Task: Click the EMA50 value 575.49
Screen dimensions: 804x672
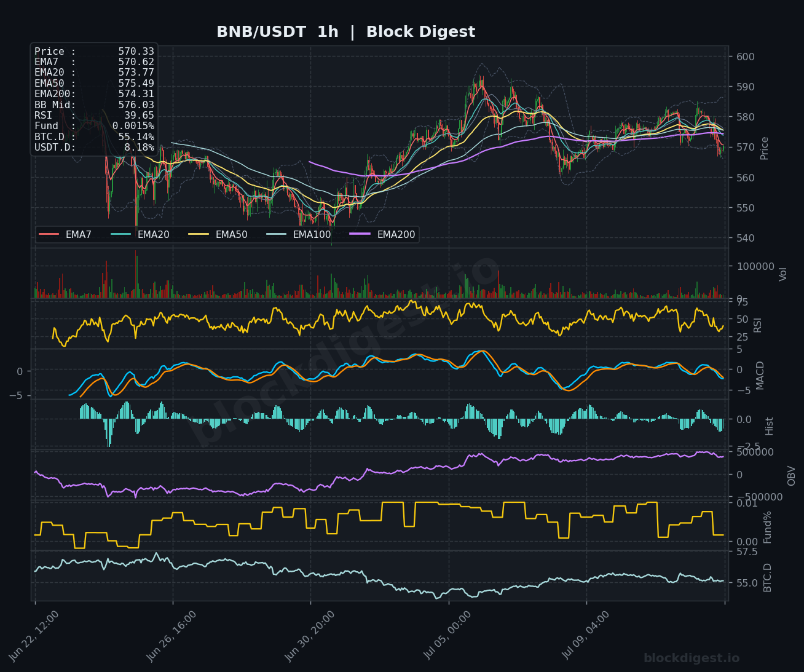Action: point(136,84)
